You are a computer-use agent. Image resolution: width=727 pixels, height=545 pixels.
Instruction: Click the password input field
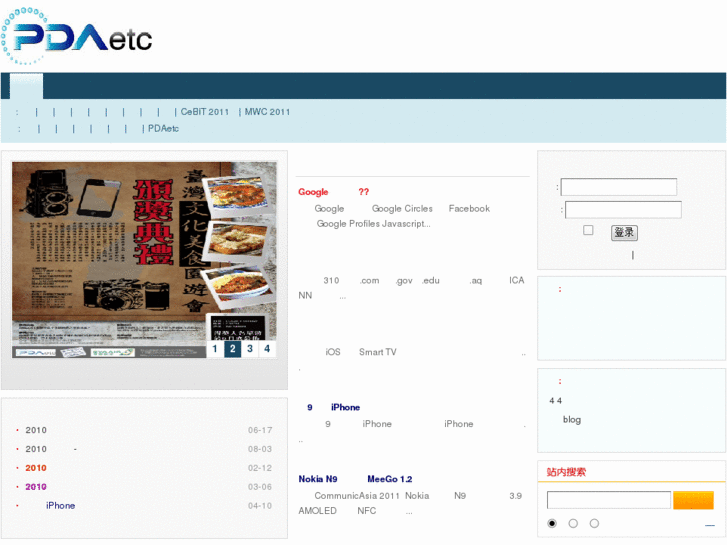pyautogui.click(x=623, y=210)
